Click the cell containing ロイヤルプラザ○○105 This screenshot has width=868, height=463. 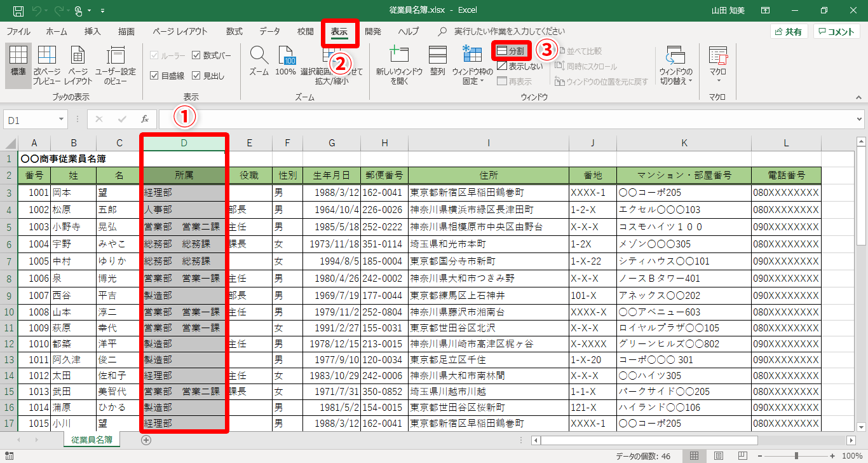pos(684,329)
